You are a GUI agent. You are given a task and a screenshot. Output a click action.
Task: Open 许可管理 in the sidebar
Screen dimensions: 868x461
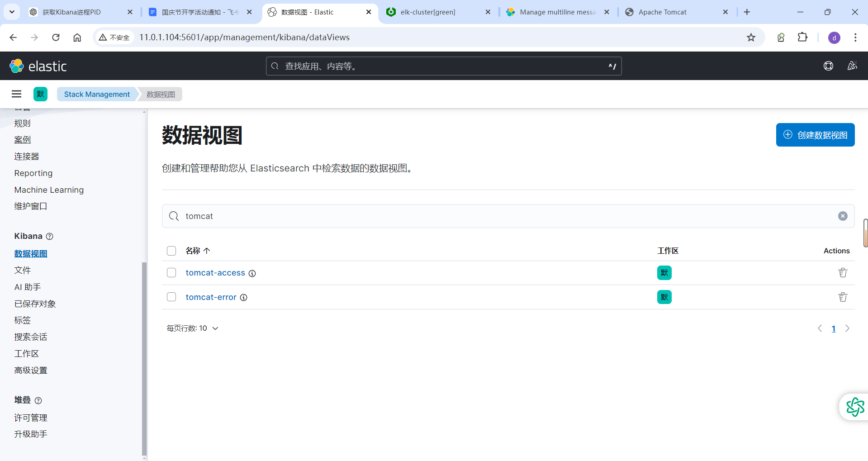(x=31, y=418)
